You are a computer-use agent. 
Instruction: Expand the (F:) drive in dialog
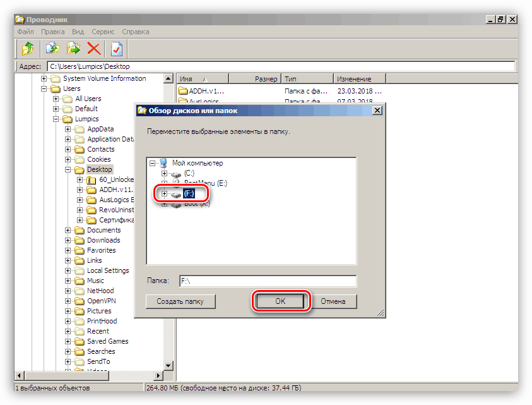(x=164, y=194)
